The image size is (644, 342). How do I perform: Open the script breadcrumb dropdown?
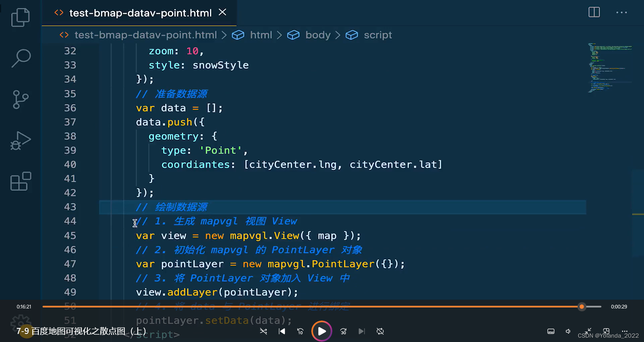[378, 35]
